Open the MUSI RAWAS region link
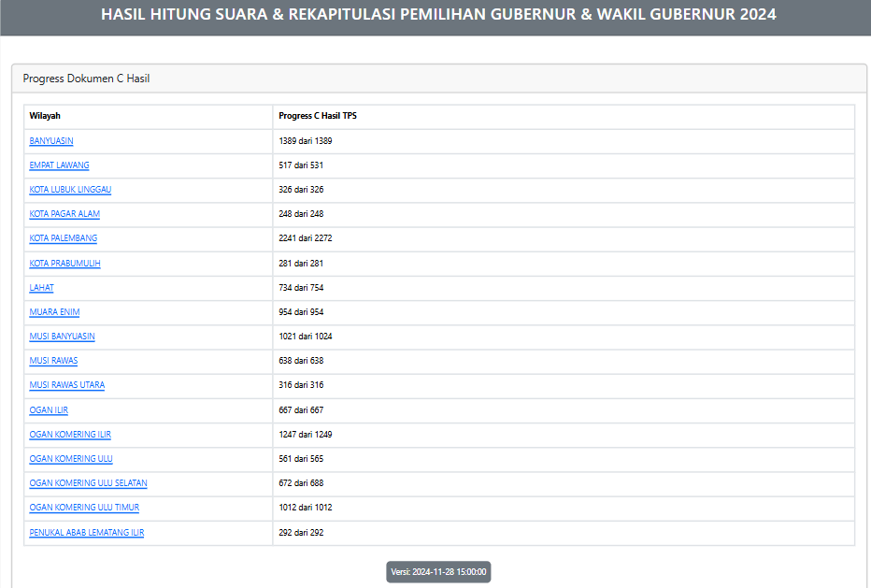 point(52,360)
